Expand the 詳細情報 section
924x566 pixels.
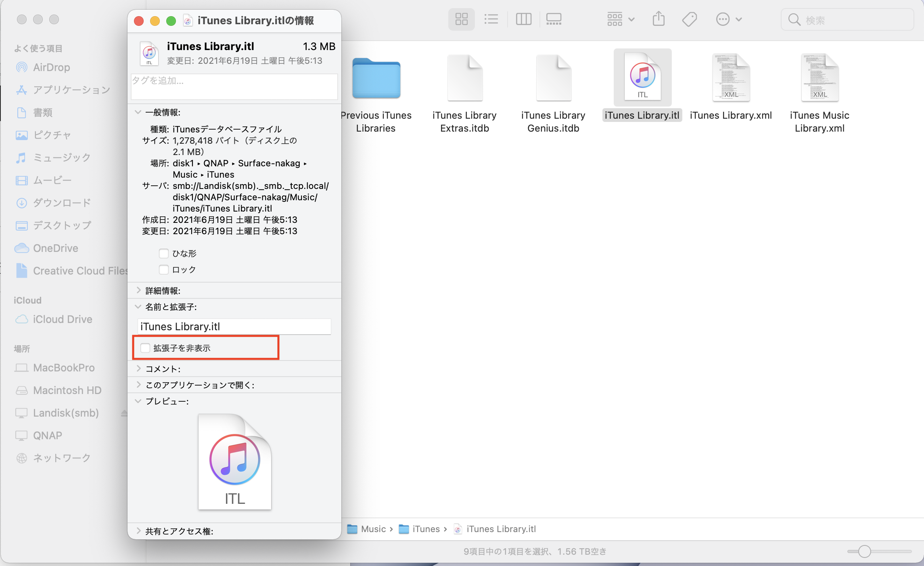pos(138,290)
